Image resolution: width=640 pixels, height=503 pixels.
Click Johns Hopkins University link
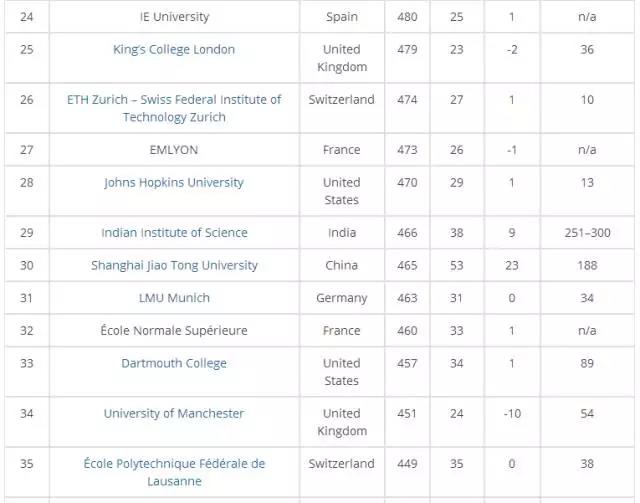click(x=174, y=183)
